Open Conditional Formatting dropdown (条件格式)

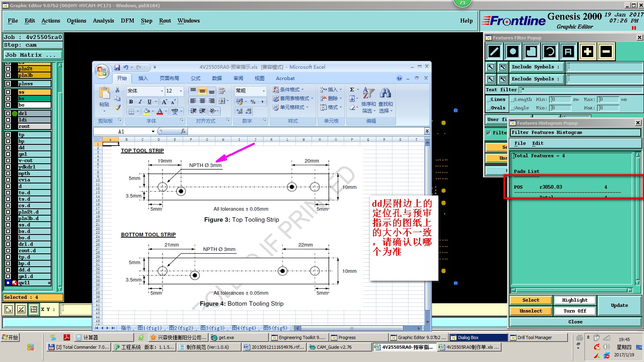click(288, 89)
